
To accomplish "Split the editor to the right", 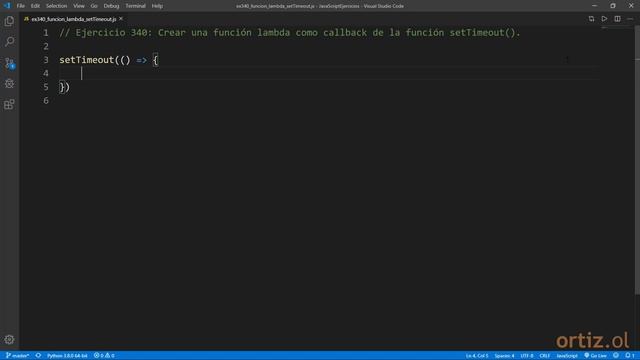I will 617,19.
